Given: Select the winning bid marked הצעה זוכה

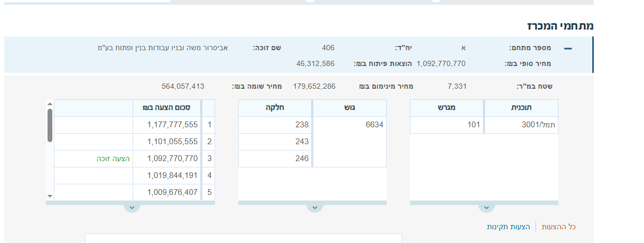Looking at the screenshot, I should [x=113, y=158].
